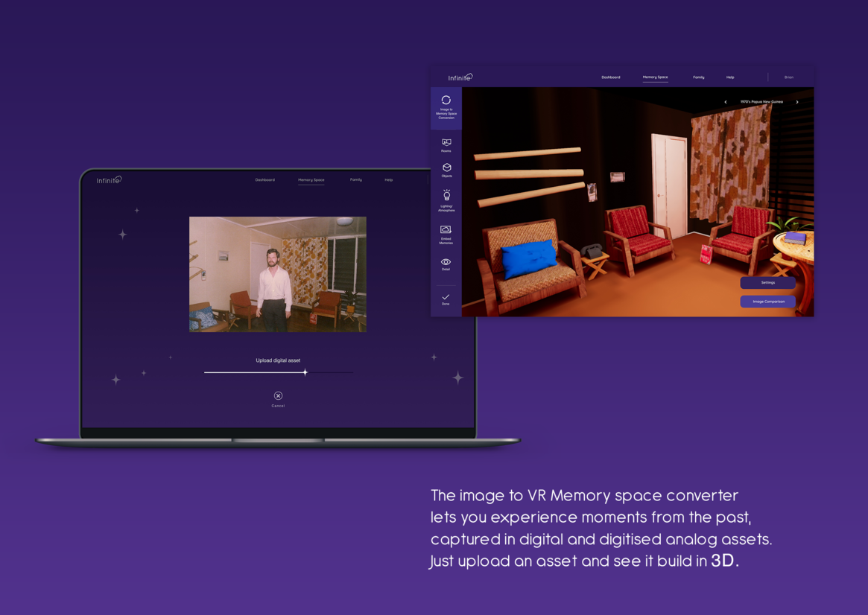
Task: Go to previous memory space with left chevron
Action: pyautogui.click(x=726, y=102)
